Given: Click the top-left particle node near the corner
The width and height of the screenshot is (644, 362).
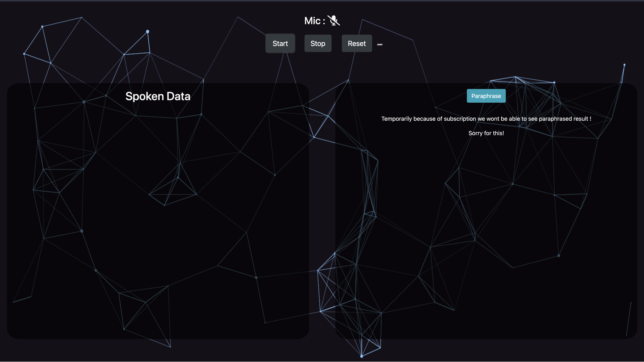Looking at the screenshot, I should coord(42,26).
